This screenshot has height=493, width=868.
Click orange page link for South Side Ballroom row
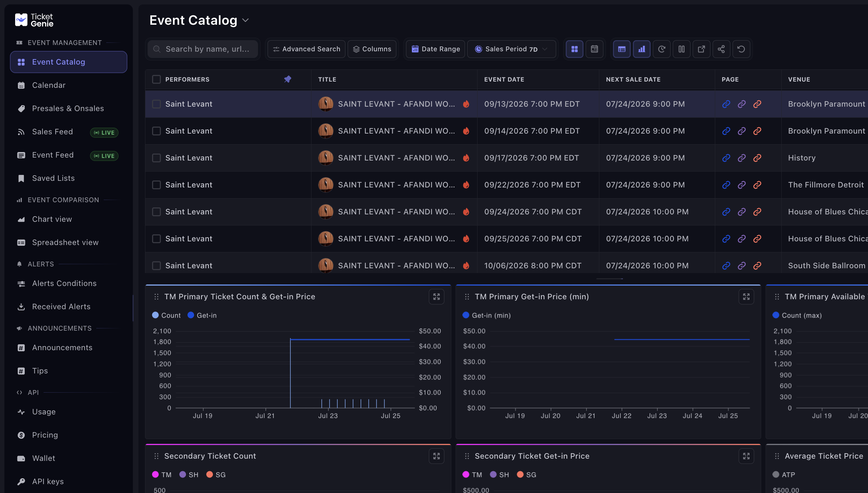tap(757, 266)
